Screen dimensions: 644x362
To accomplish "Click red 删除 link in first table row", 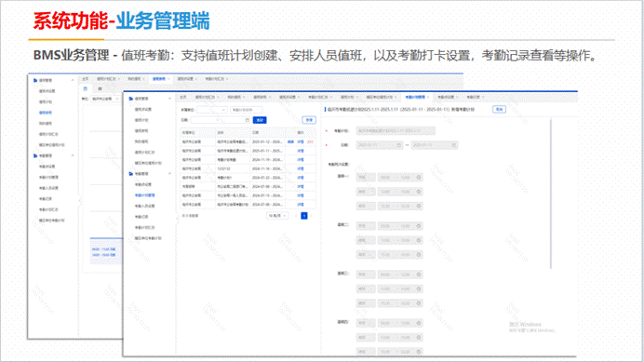I will pyautogui.click(x=310, y=141).
